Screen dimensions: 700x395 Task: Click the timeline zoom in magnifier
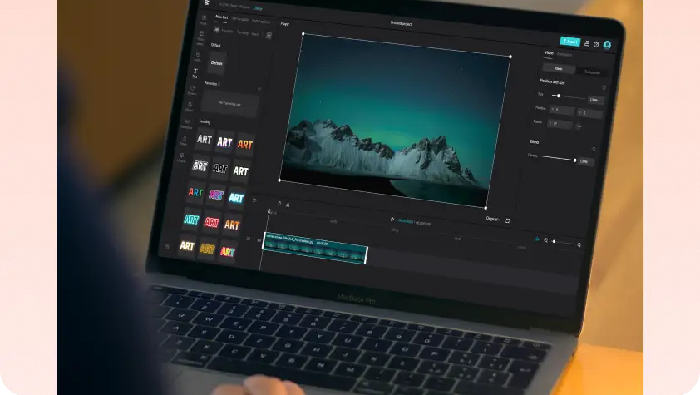tap(579, 245)
